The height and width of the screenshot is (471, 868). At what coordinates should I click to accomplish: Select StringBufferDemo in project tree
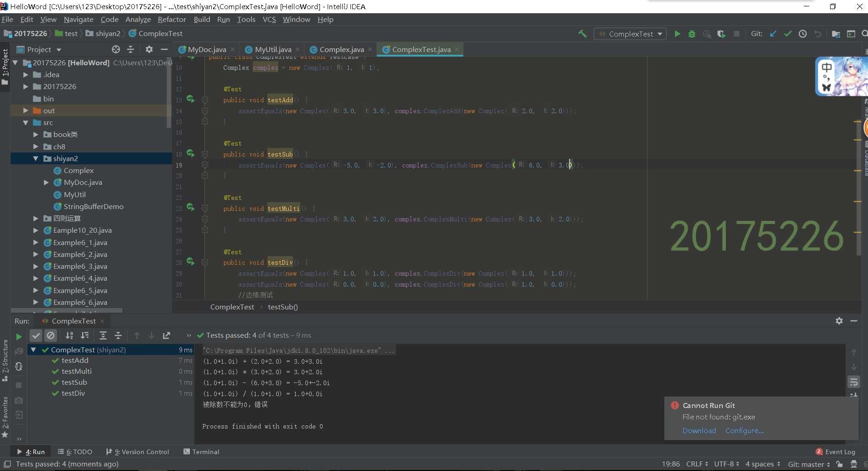click(x=94, y=207)
